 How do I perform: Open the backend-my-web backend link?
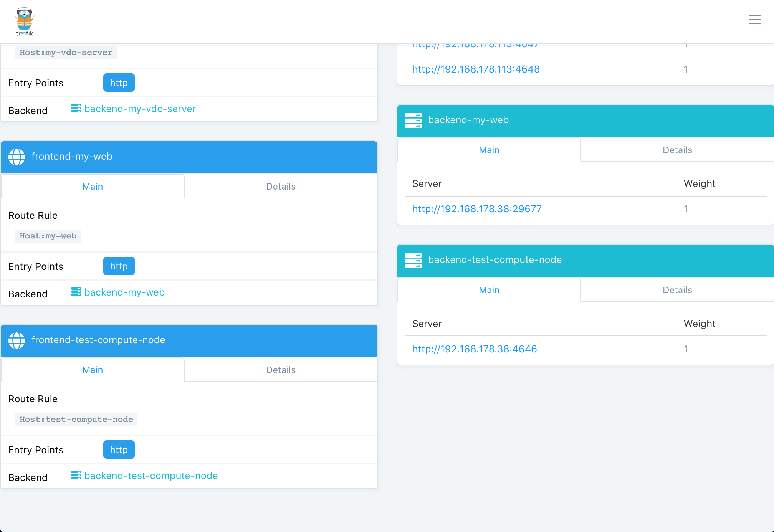(x=124, y=292)
